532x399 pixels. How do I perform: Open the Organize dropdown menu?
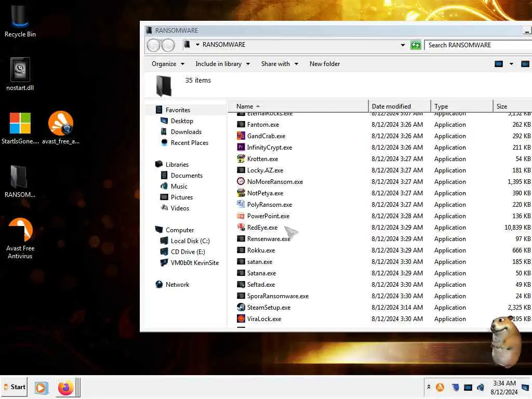click(x=168, y=64)
